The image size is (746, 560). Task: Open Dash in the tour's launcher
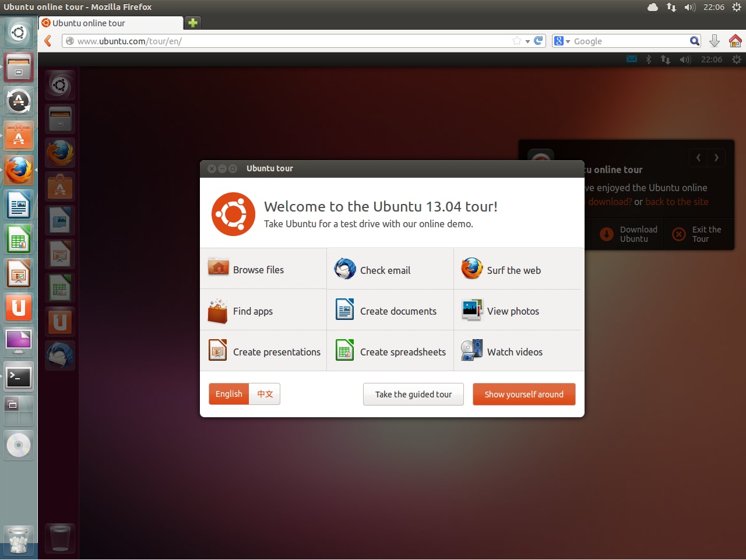[x=60, y=86]
